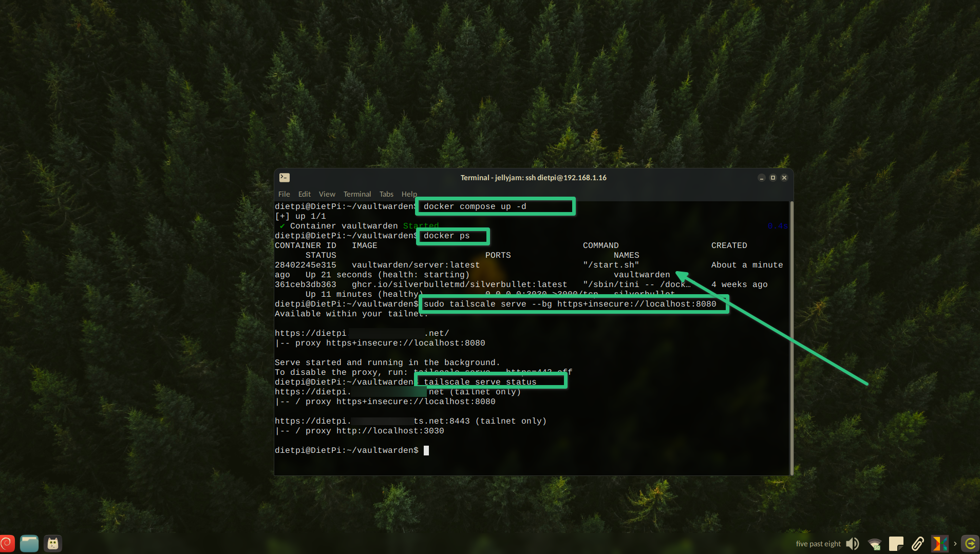Open the colorful K tray icon

939,544
